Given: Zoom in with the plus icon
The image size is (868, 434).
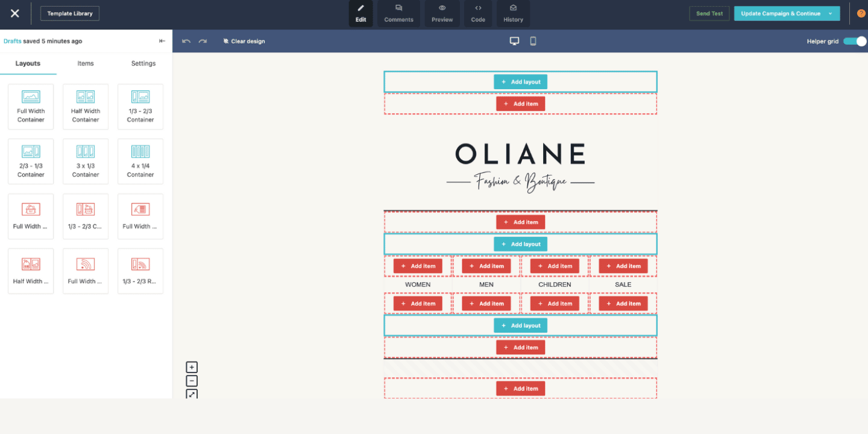Looking at the screenshot, I should point(191,367).
